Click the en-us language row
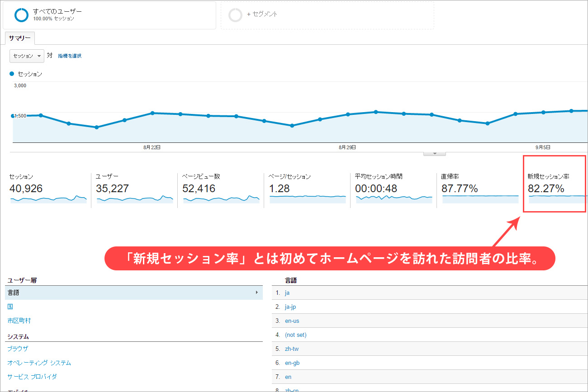 tap(430, 321)
